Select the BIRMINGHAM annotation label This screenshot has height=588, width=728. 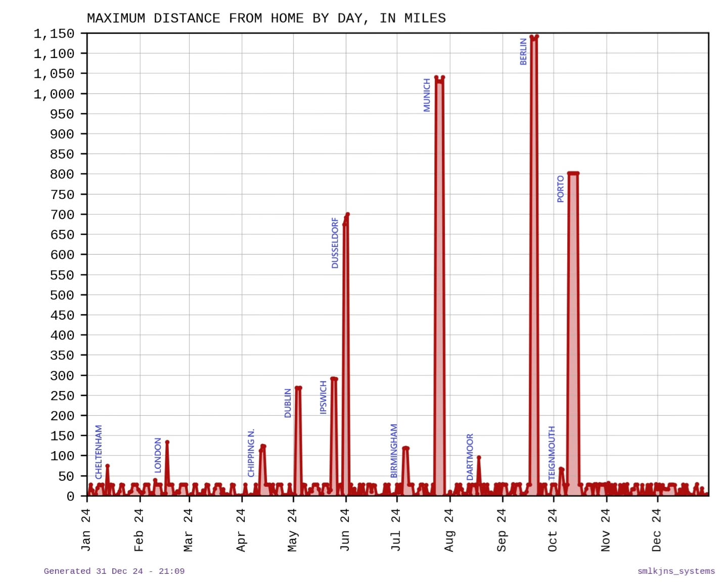point(394,451)
